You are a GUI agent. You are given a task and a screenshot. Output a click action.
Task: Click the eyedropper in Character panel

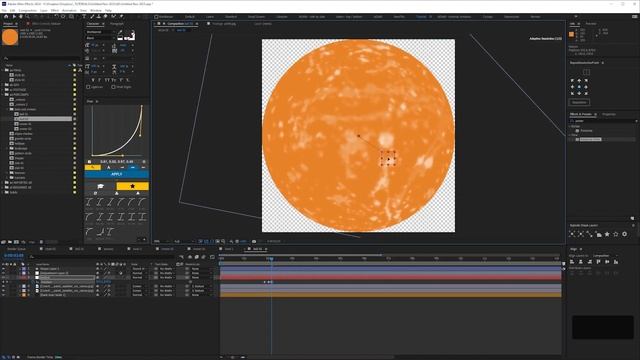pos(121,32)
